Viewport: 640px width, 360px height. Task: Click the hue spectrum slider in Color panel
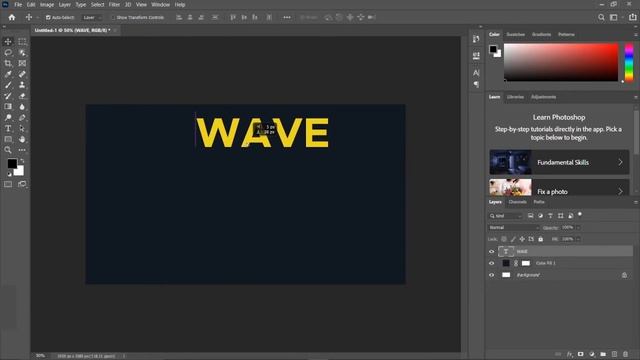tap(629, 62)
